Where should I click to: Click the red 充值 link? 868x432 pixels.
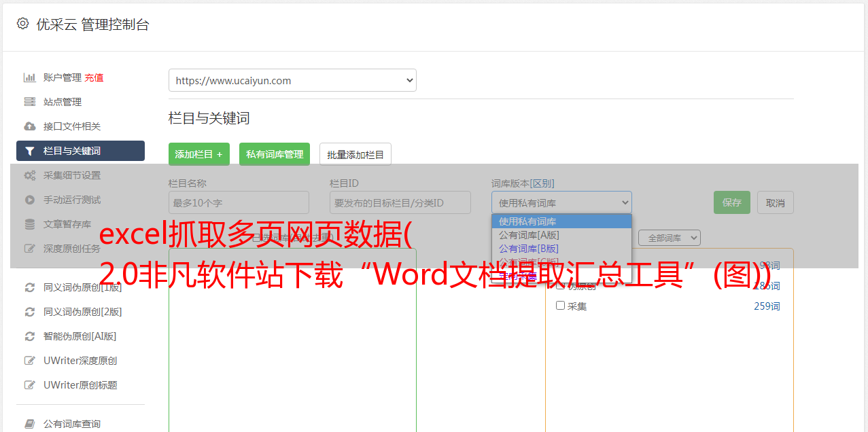[x=94, y=77]
